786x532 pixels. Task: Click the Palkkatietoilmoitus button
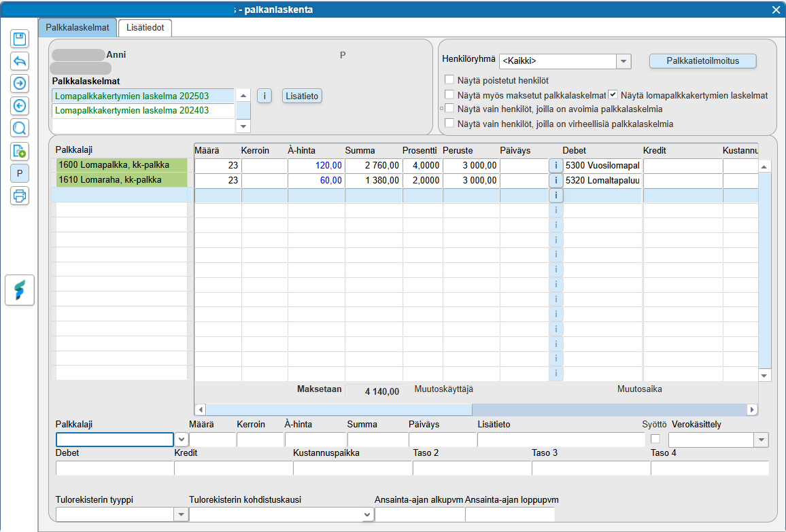click(702, 60)
